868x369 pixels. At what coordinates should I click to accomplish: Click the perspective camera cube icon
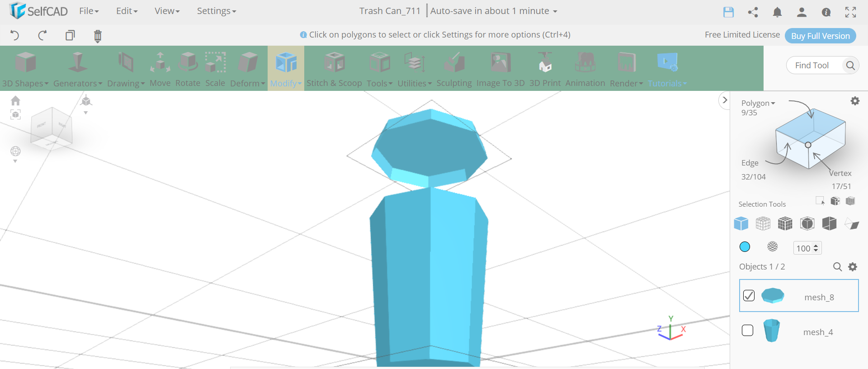(86, 101)
